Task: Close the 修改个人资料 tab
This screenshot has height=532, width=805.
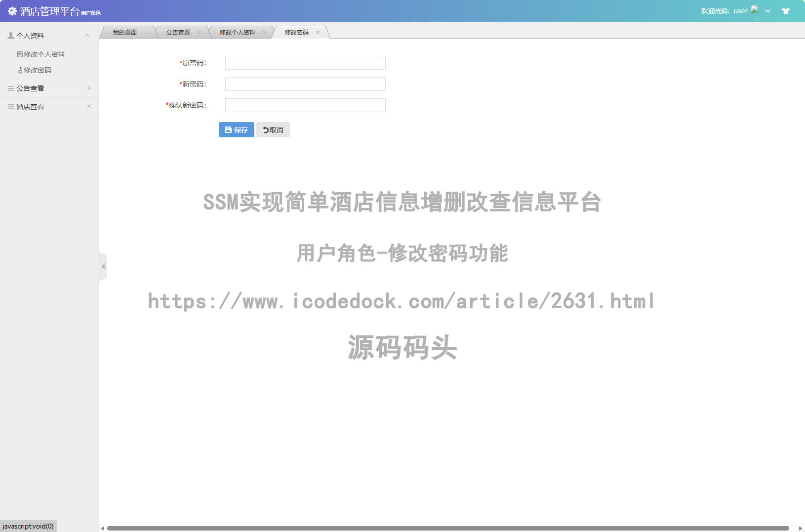Action: pos(264,33)
